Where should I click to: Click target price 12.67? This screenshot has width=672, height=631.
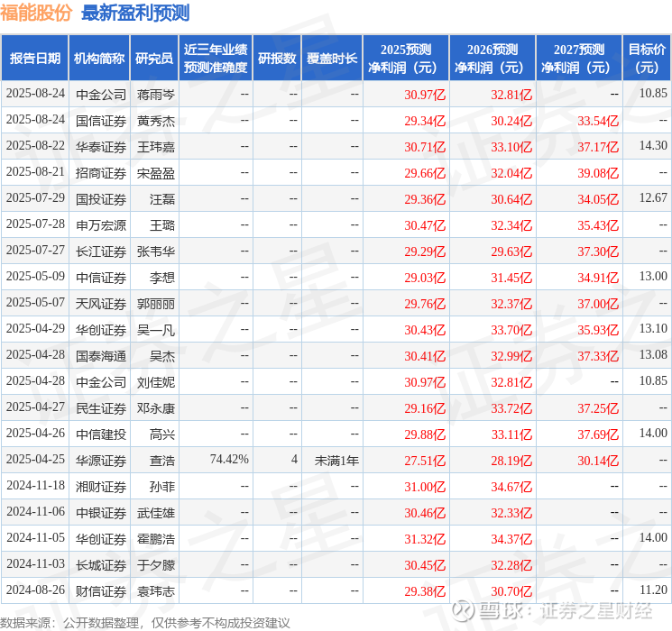click(x=653, y=198)
